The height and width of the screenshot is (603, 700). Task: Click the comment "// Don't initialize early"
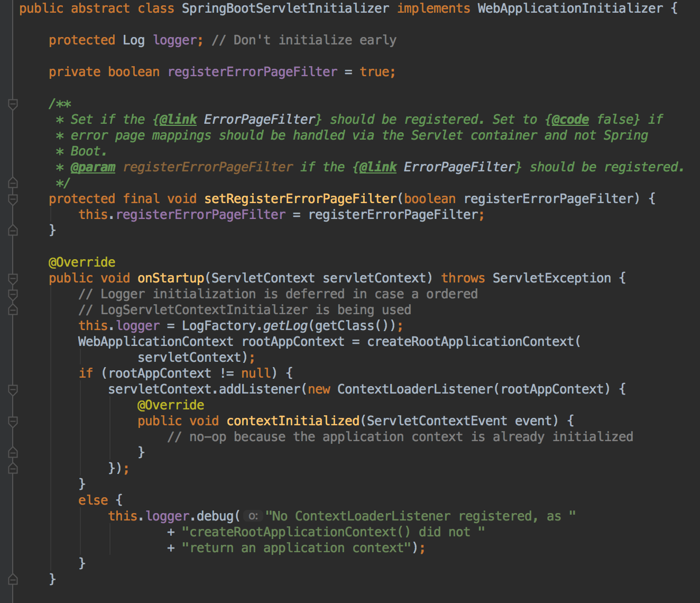tap(304, 40)
